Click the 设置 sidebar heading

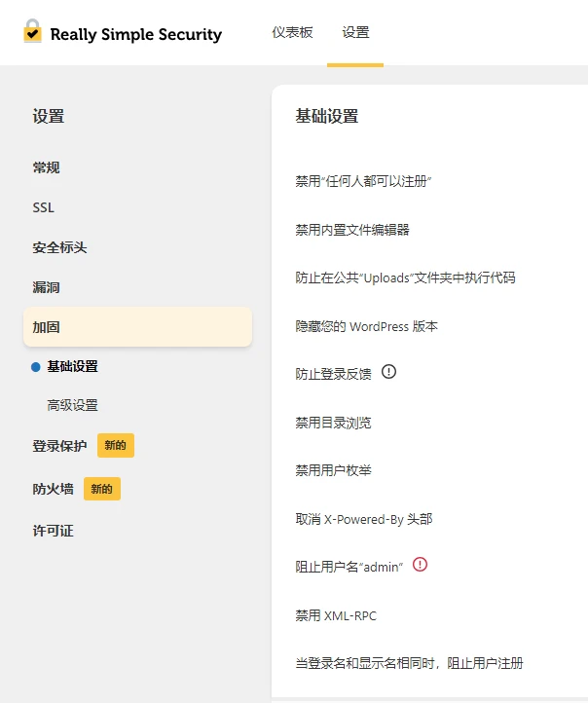pyautogui.click(x=49, y=116)
